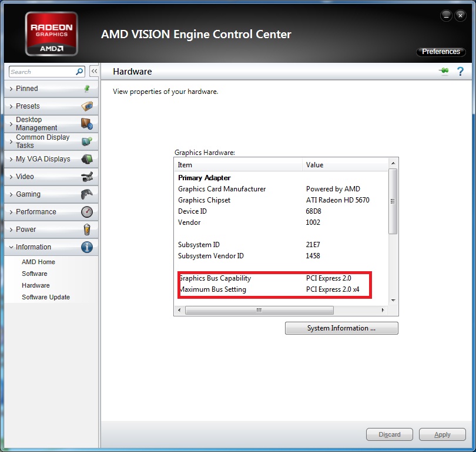The width and height of the screenshot is (476, 452).
Task: Click the vertical scrollbar thumb
Action: coord(393,201)
